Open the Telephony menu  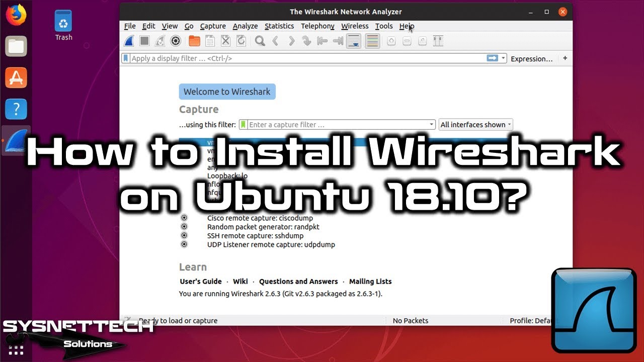click(317, 26)
